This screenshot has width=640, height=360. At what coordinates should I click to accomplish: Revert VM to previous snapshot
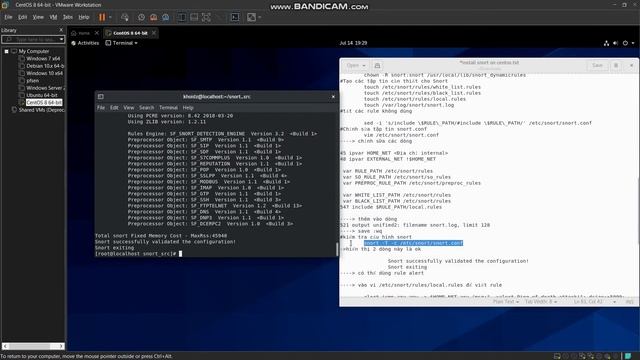(x=153, y=17)
